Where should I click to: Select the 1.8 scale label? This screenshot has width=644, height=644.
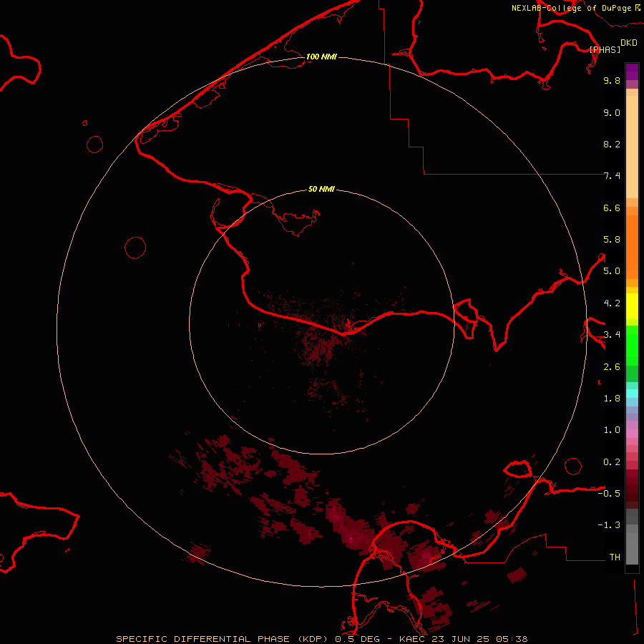point(612,399)
